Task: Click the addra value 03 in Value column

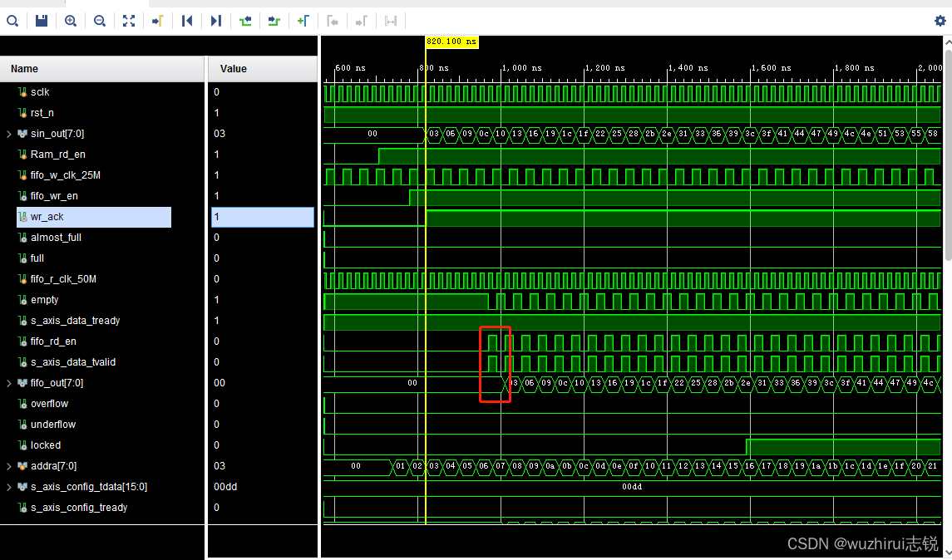Action: 220,466
